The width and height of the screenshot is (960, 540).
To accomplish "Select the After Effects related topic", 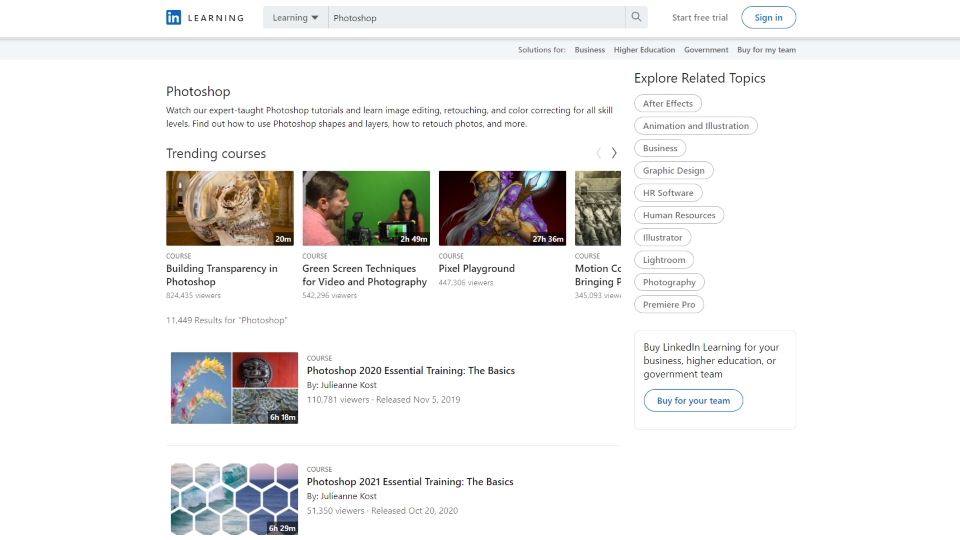I will (x=668, y=103).
